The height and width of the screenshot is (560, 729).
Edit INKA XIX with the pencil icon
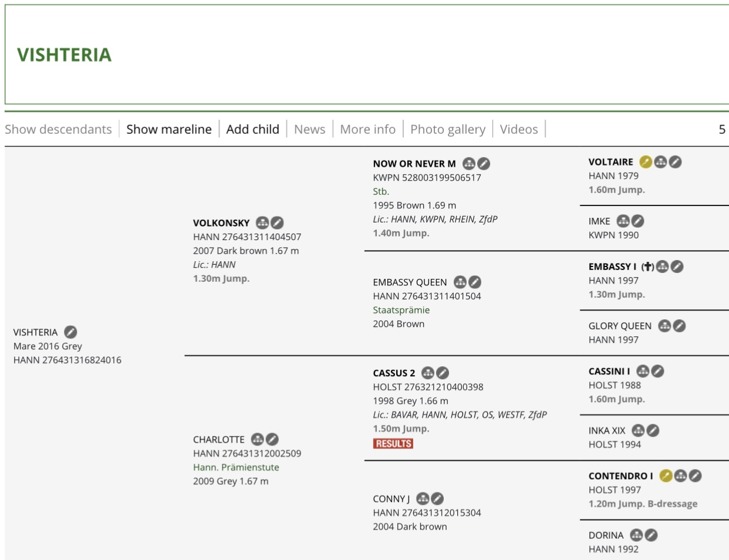tap(653, 430)
